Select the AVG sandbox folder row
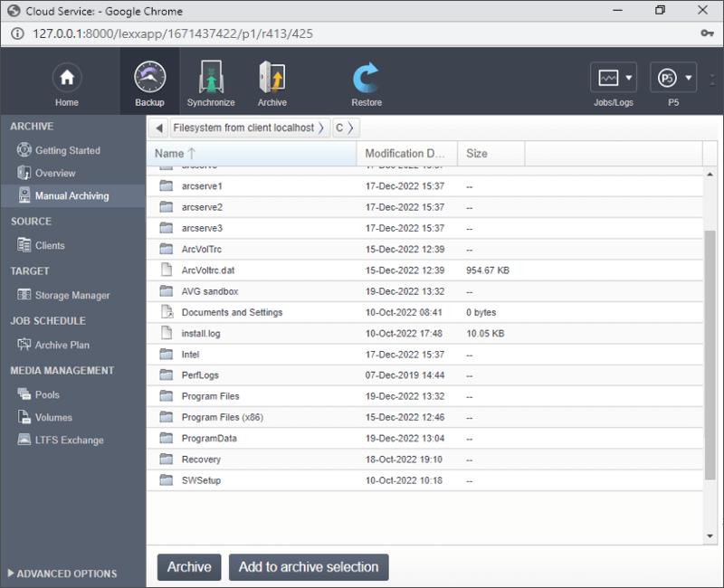724x588 pixels. click(x=424, y=291)
